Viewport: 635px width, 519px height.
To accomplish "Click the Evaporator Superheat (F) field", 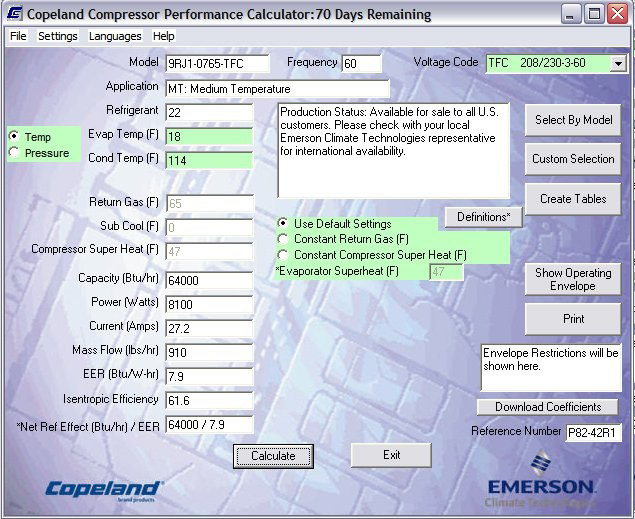I will pos(446,272).
